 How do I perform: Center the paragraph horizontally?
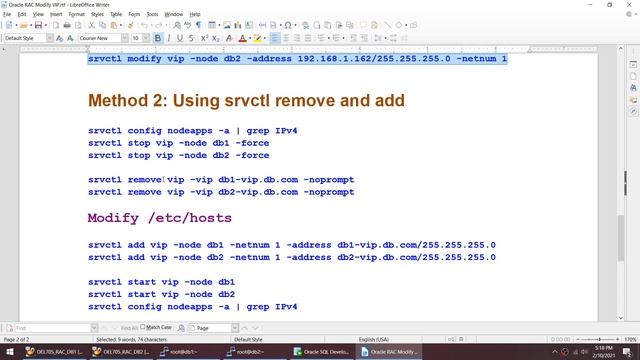tap(286, 38)
